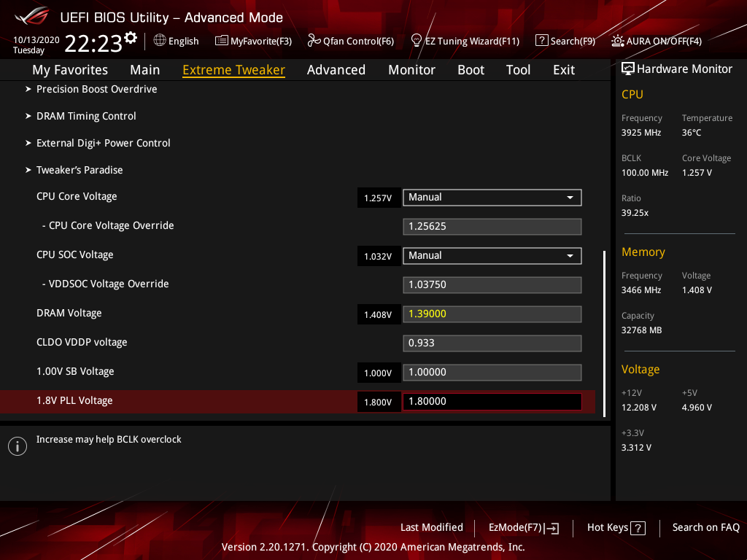Viewport: 747px width, 560px height.
Task: Edit 1.8V PLL Voltage field
Action: pyautogui.click(x=492, y=402)
